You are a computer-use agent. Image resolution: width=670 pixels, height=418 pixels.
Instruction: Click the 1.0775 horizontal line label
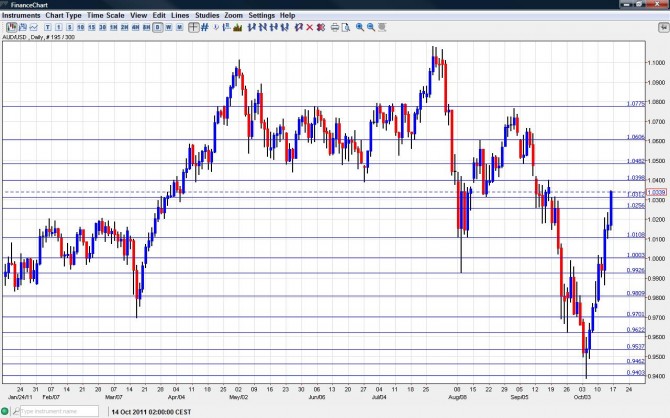click(636, 103)
